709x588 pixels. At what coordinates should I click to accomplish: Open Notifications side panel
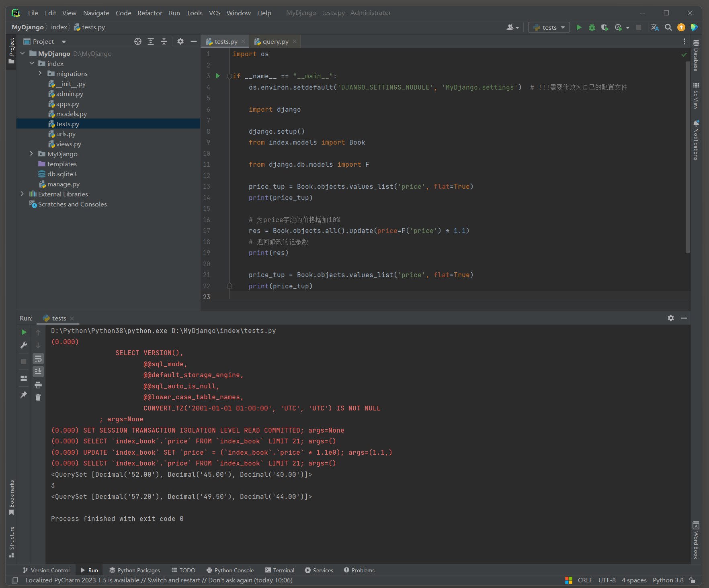pyautogui.click(x=696, y=140)
